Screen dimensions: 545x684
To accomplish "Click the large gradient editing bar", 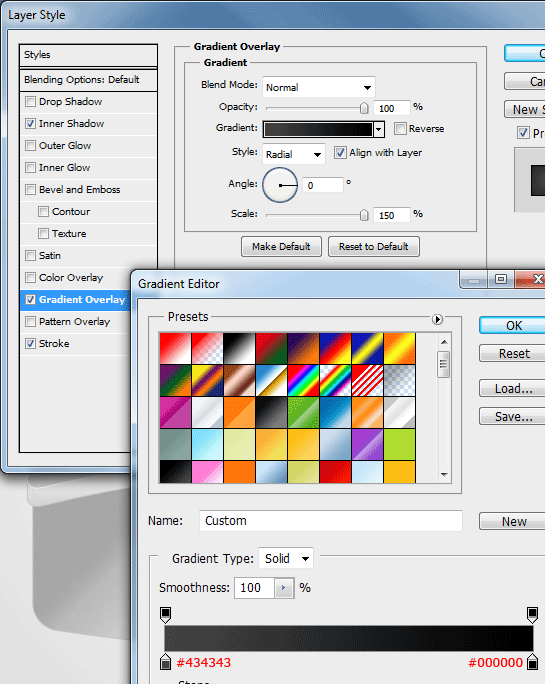I will pyautogui.click(x=349, y=638).
